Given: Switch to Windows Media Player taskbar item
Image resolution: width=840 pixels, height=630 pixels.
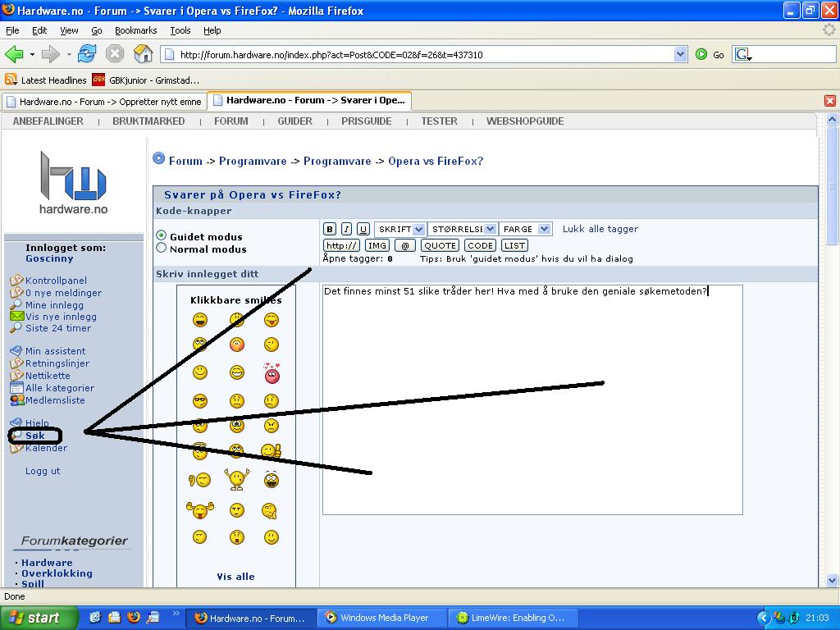Looking at the screenshot, I should pos(381,618).
